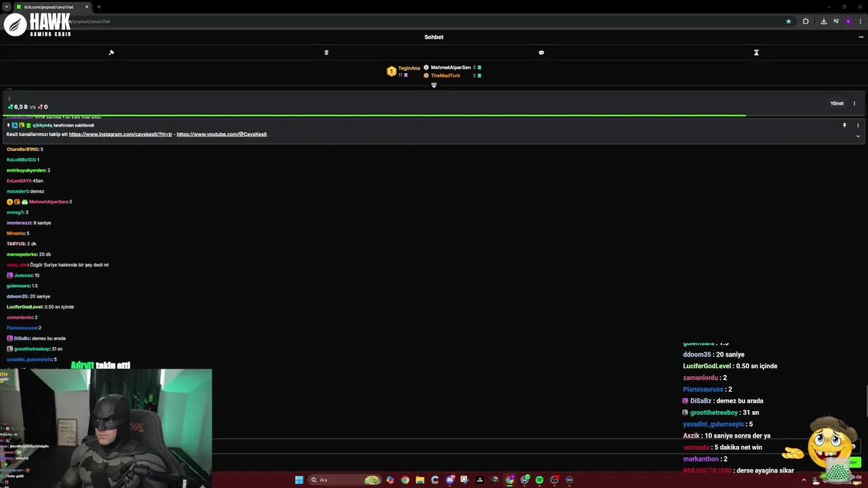
Task: Launch Copilot from the taskbar
Action: (x=390, y=480)
